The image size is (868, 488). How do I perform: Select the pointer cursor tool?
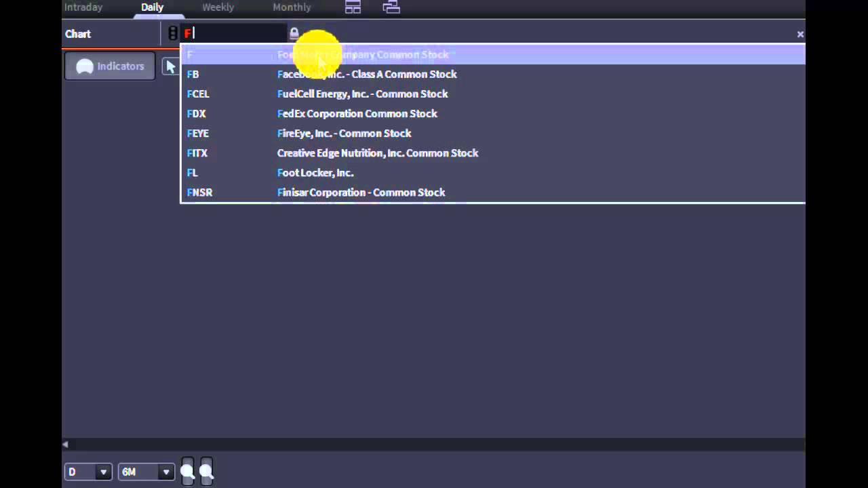170,66
